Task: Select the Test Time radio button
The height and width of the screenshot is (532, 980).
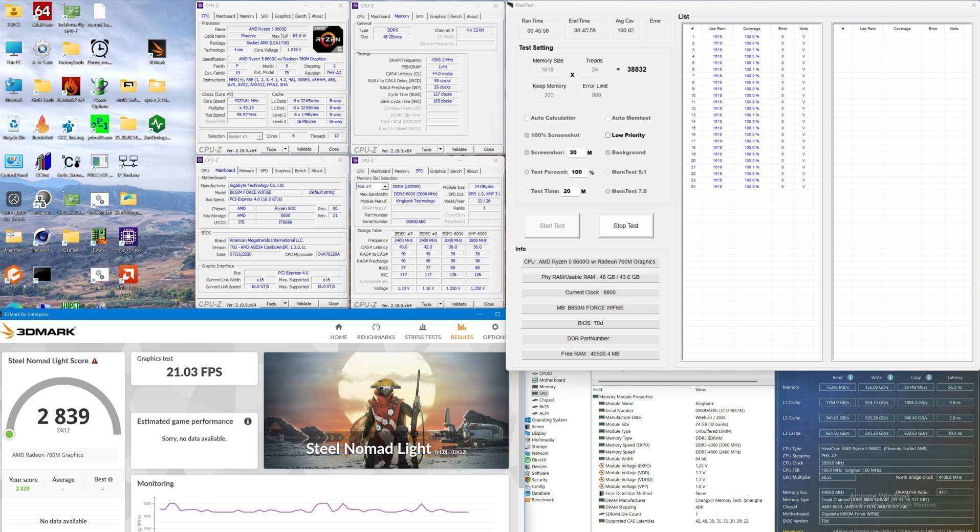Action: (x=527, y=191)
